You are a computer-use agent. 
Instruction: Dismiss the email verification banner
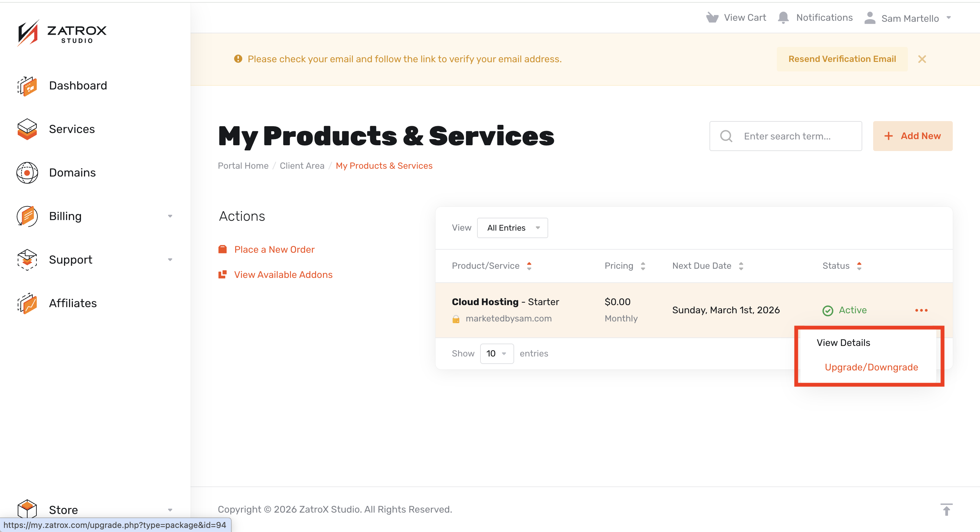(922, 59)
